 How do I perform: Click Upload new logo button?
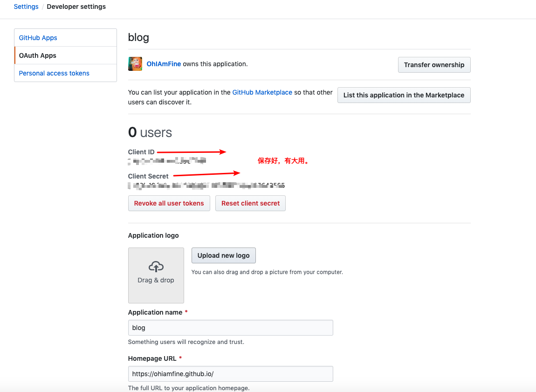tap(224, 255)
